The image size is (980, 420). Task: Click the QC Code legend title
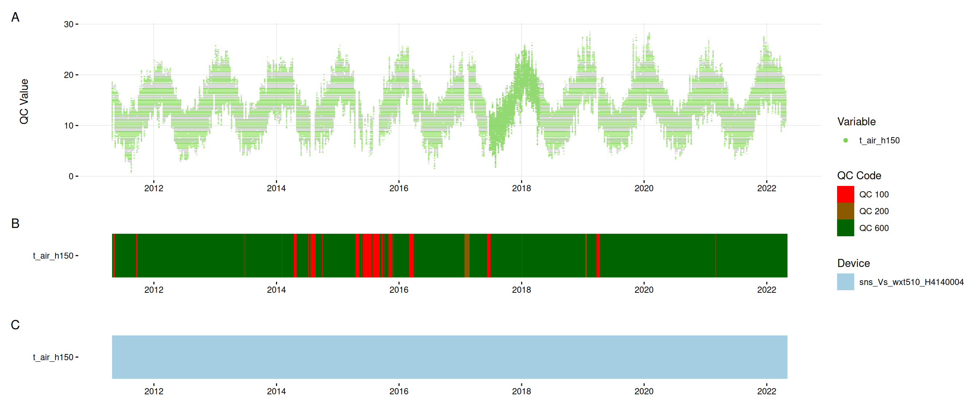(859, 175)
